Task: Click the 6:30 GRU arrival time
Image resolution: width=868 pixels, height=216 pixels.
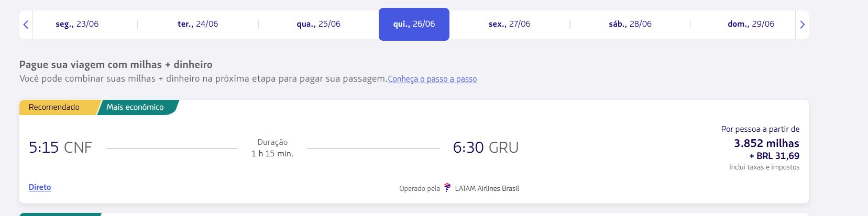Action: [x=486, y=147]
